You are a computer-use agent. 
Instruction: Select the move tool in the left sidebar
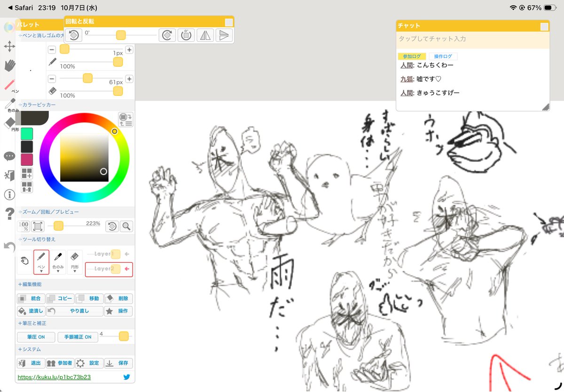(x=9, y=46)
